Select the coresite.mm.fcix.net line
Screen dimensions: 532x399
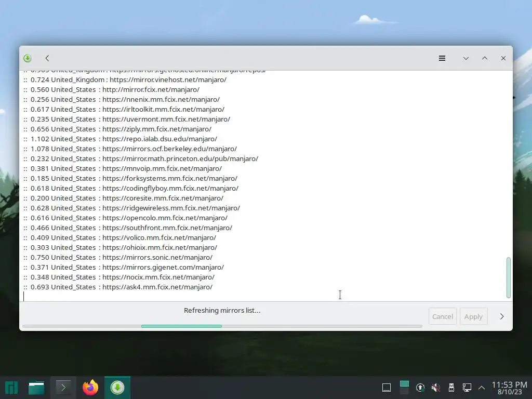point(124,198)
